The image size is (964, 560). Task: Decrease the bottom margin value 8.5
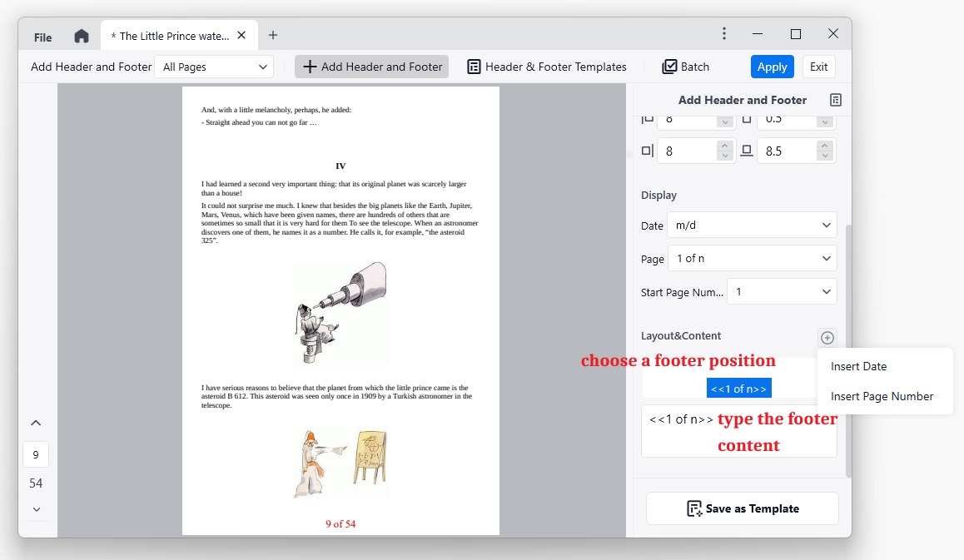coord(825,156)
